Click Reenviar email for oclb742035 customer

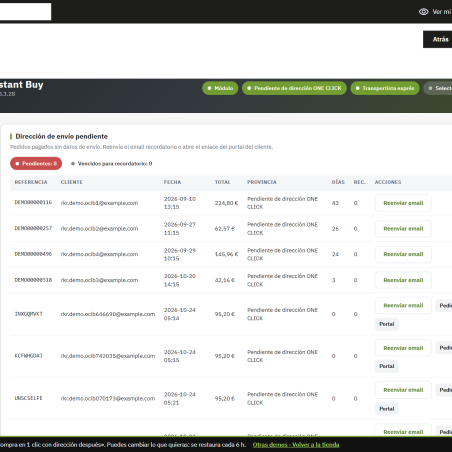[x=403, y=348]
